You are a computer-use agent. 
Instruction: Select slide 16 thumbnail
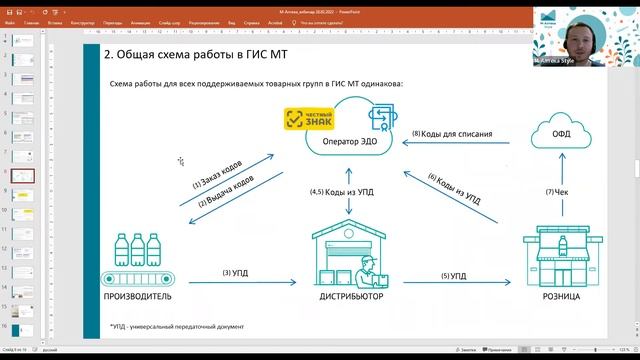pyautogui.click(x=22, y=330)
